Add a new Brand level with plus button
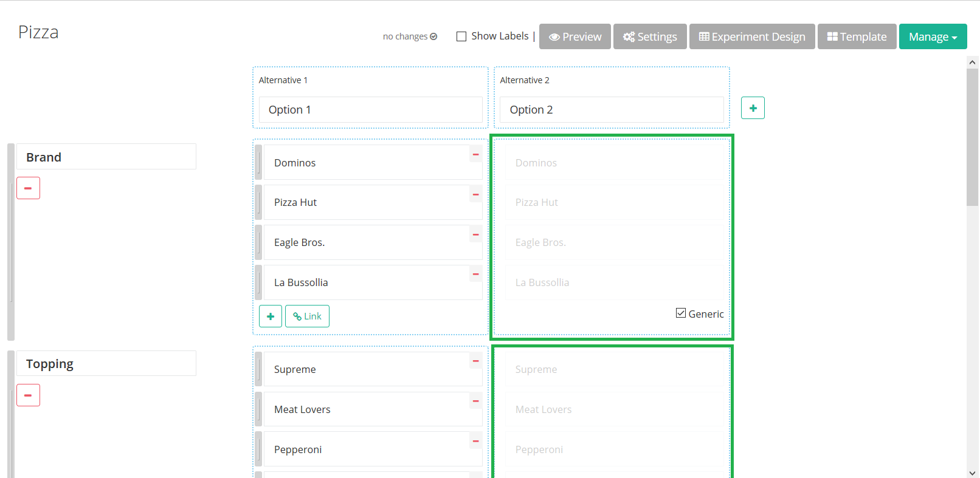This screenshot has width=980, height=478. tap(271, 316)
